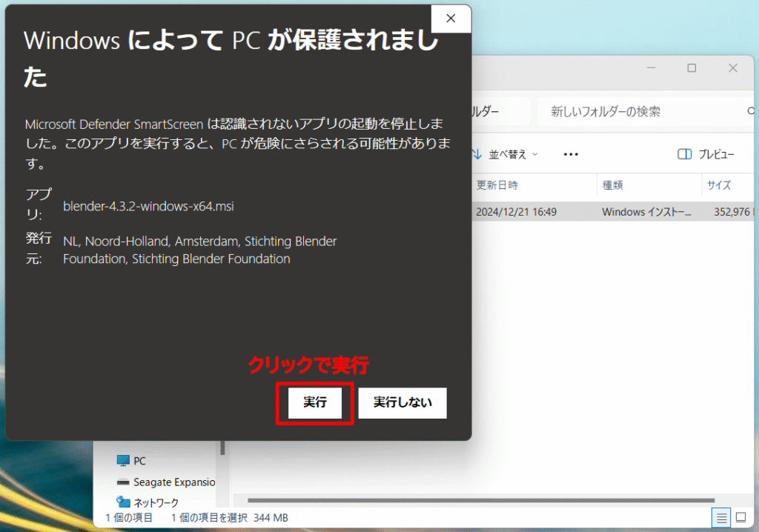This screenshot has height=532, width=759.
Task: Close the Explorer window
Action: coord(733,68)
